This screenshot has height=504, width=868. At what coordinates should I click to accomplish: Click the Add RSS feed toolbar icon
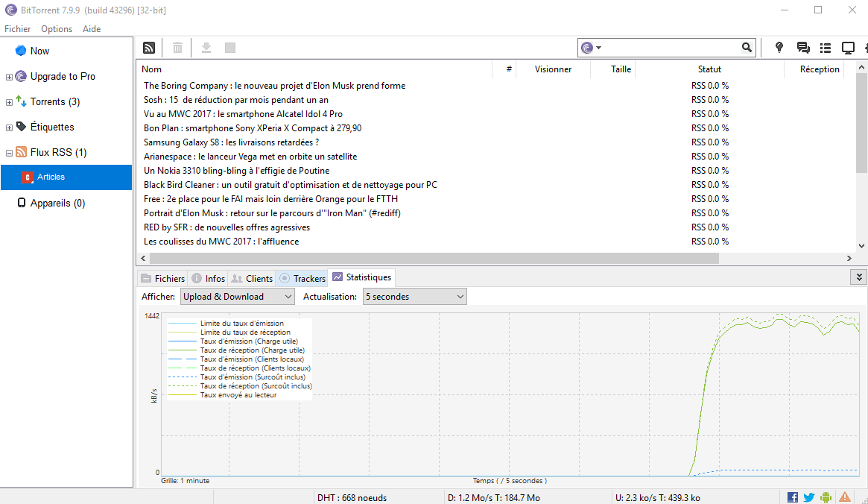(x=150, y=48)
